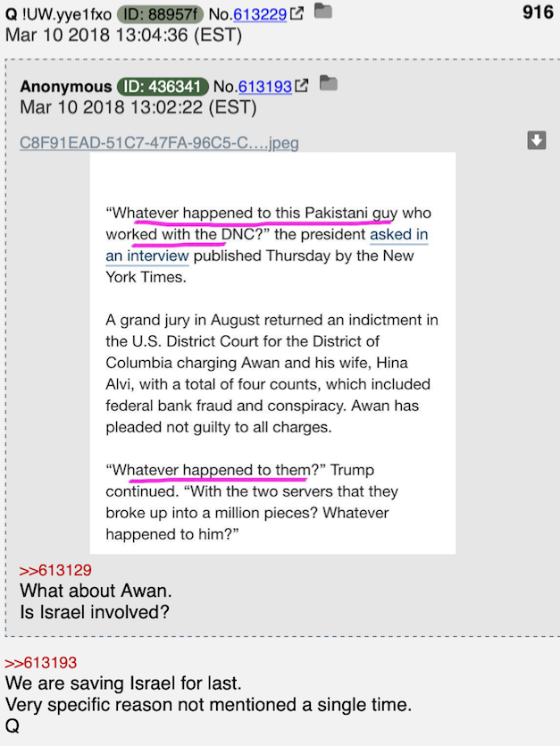Click the download arrow icon for the image

[537, 140]
